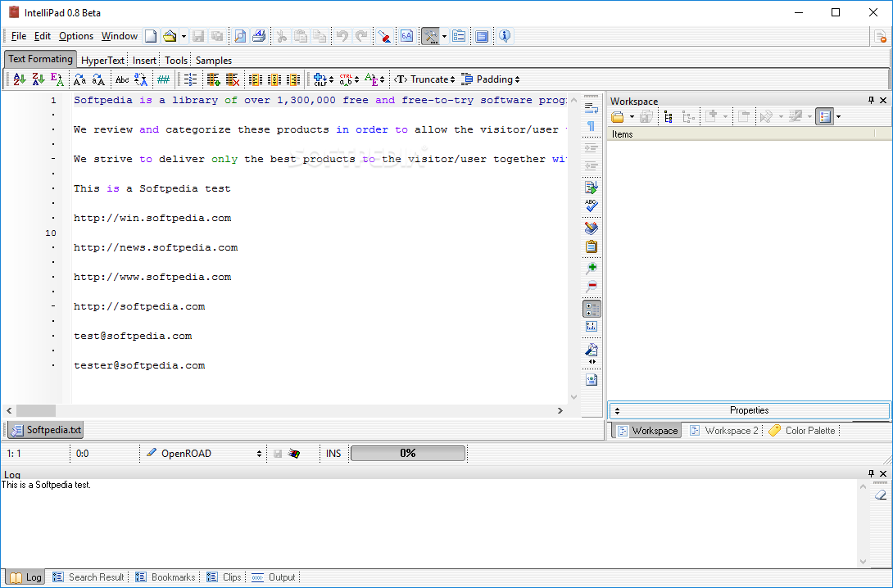Open dropdown arrow next to open folder icon
This screenshot has width=893, height=588.
pos(184,36)
